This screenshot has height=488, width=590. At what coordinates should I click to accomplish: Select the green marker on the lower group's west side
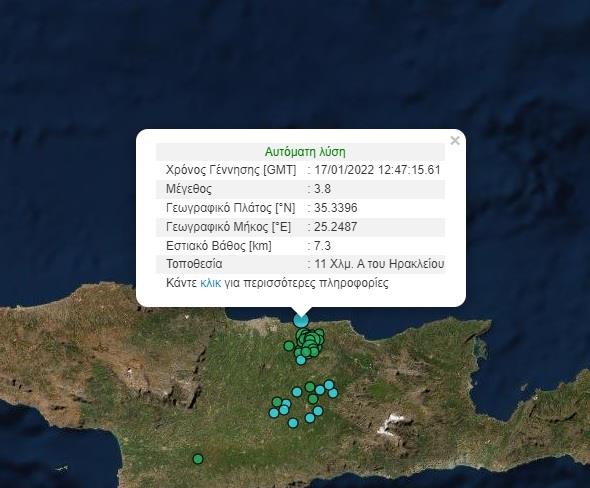pyautogui.click(x=277, y=402)
